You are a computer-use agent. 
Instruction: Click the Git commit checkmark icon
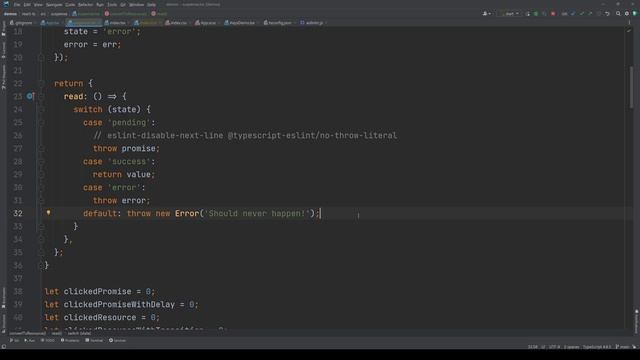(582, 13)
